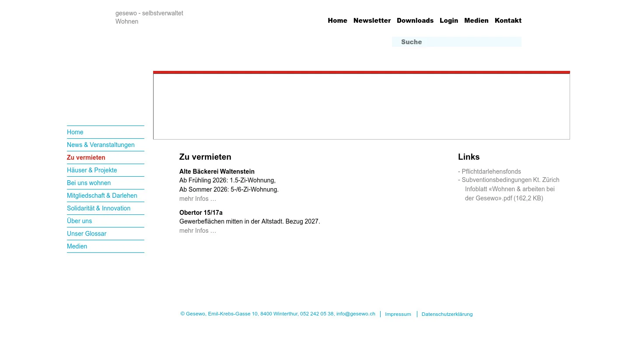637x364 pixels.
Task: Click mehr Infos under Obertor 15/17a
Action: [x=198, y=231]
